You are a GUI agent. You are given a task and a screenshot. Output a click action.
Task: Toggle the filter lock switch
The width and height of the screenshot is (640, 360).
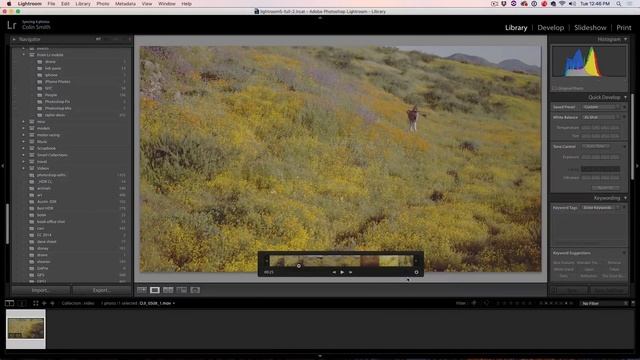(x=633, y=303)
